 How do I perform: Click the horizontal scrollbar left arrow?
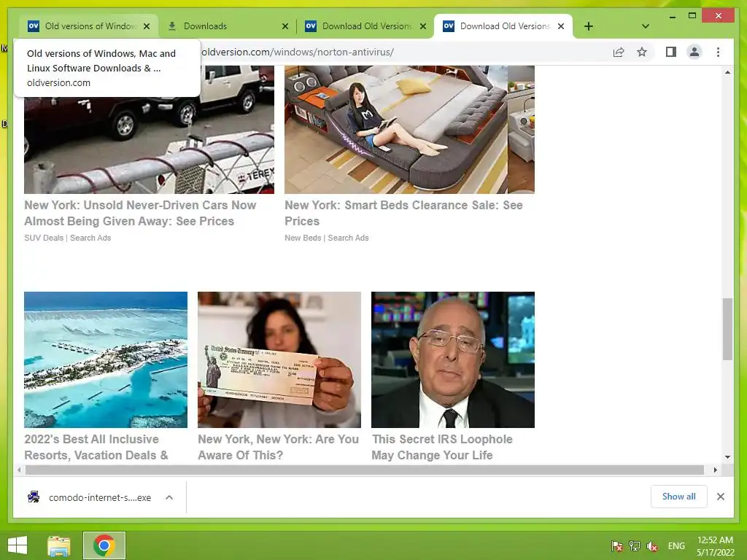[x=19, y=470]
